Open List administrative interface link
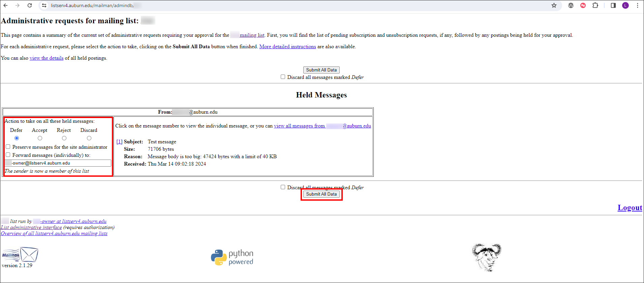The height and width of the screenshot is (283, 644). pyautogui.click(x=31, y=227)
